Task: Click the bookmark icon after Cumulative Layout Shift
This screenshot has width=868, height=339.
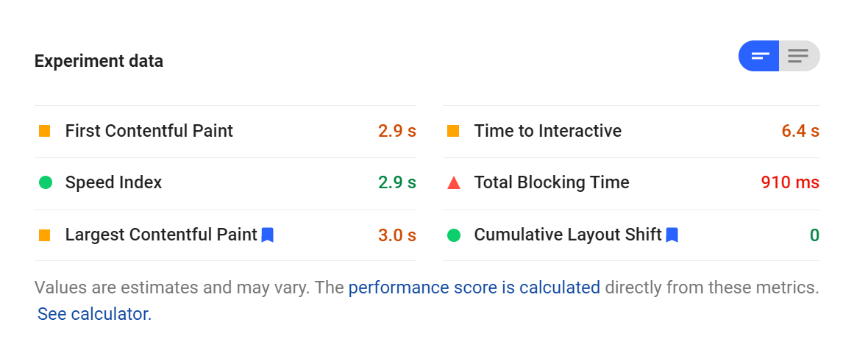Action: click(x=672, y=235)
